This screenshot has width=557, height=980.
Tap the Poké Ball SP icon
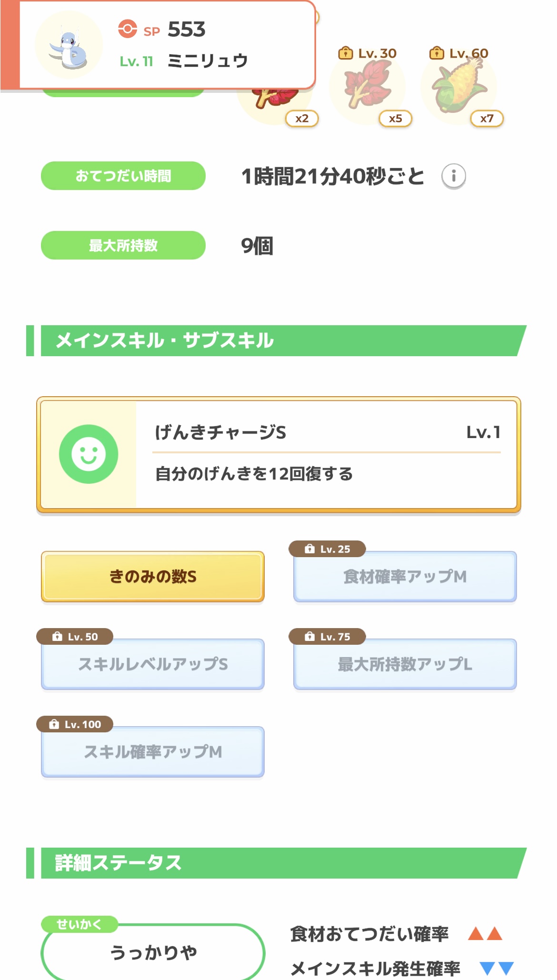pyautogui.click(x=128, y=29)
